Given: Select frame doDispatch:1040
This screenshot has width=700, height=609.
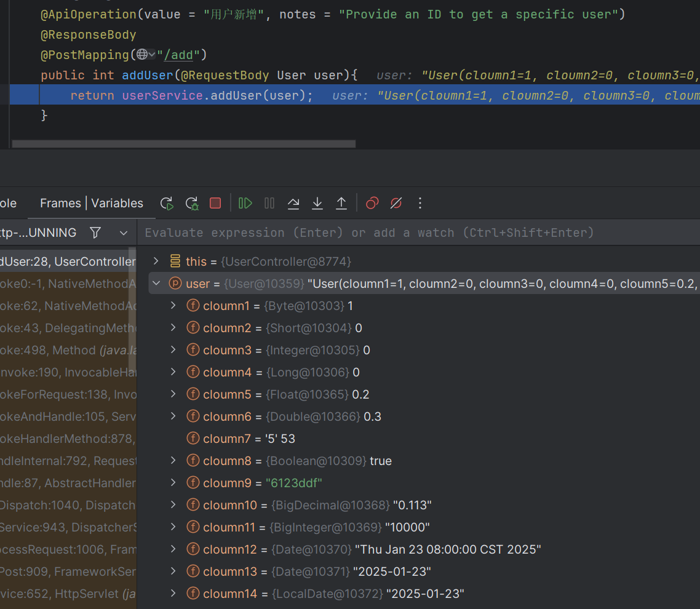Looking at the screenshot, I should point(68,505).
